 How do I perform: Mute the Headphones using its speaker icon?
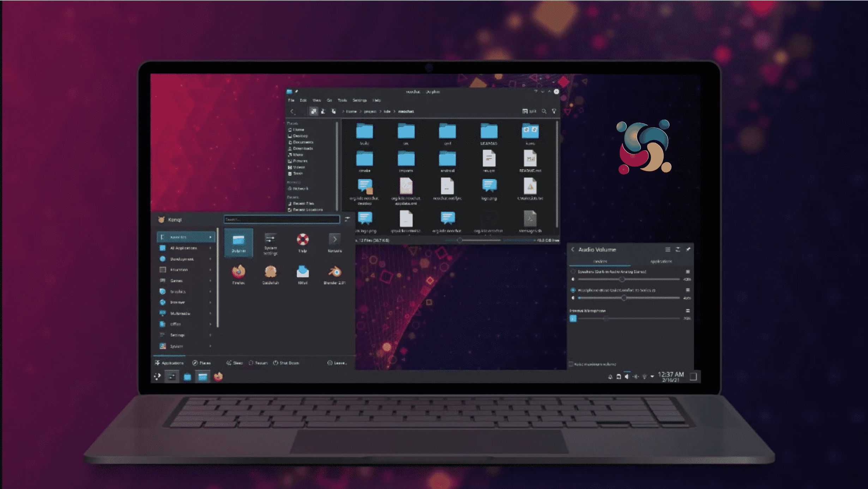(x=573, y=298)
